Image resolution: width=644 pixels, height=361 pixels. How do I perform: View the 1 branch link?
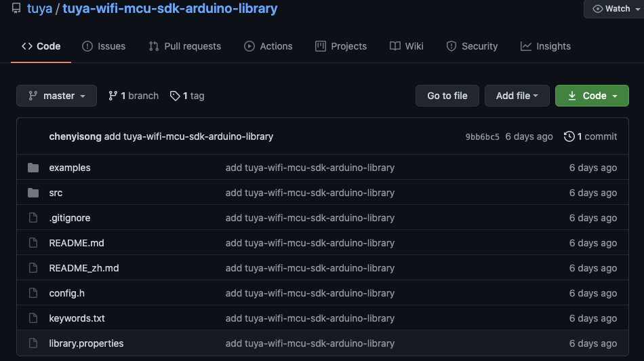click(x=134, y=96)
